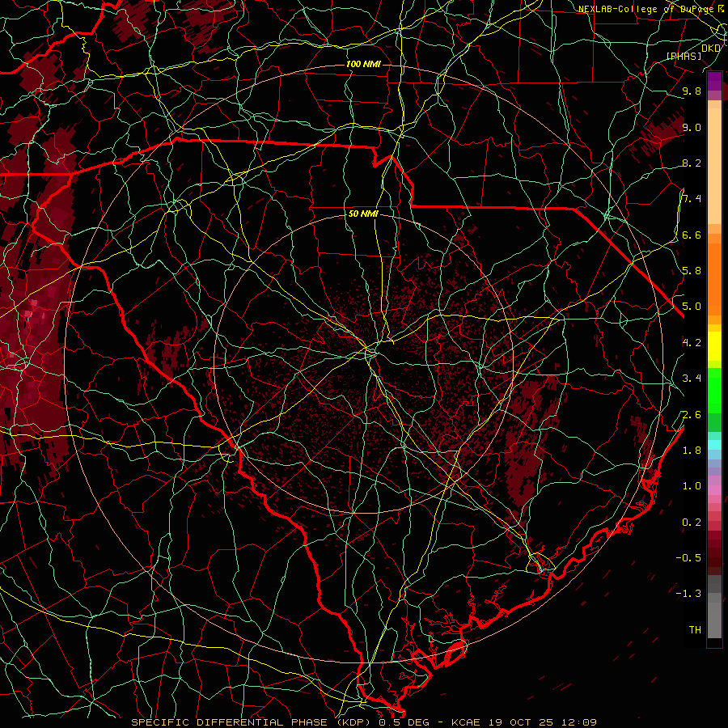Click the orange band of the color bar
Screen dimensions: 728x728
[714, 278]
